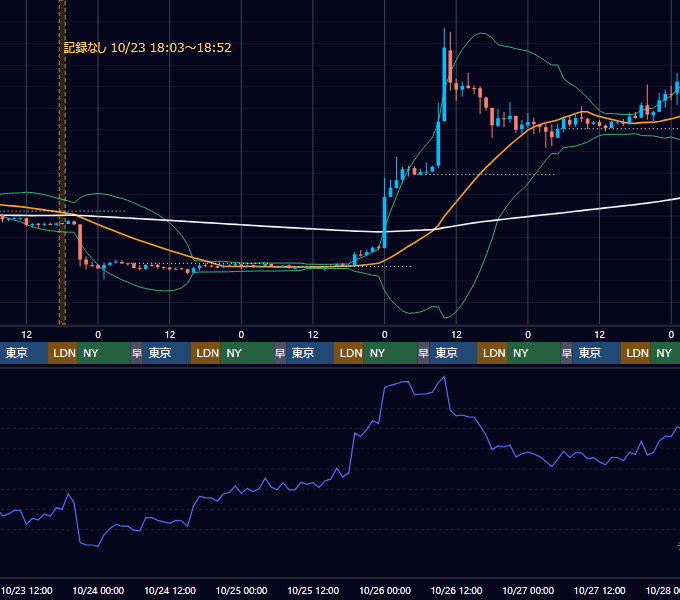Image resolution: width=680 pixels, height=600 pixels.
Task: Click the 10/26 12:00 date label
Action: coord(456,590)
